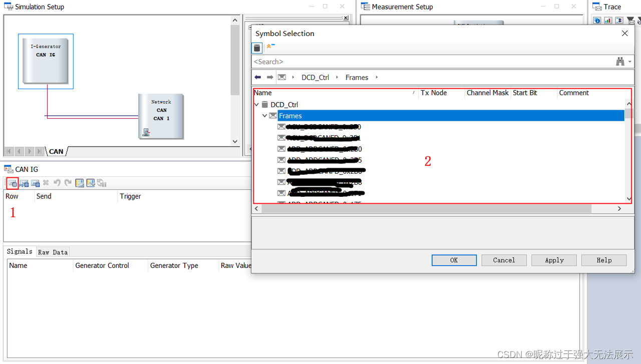The image size is (641, 364).
Task: Collapse the Frames tree node
Action: pos(265,116)
